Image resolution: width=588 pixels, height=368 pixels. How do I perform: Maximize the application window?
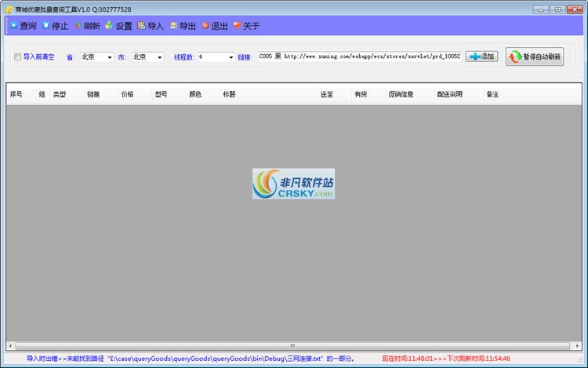558,9
